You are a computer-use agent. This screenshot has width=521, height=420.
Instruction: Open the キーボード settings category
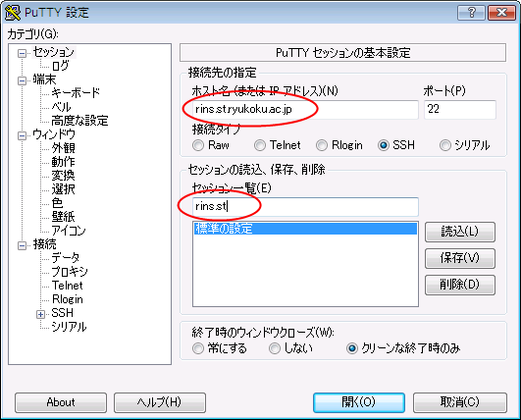point(76,92)
